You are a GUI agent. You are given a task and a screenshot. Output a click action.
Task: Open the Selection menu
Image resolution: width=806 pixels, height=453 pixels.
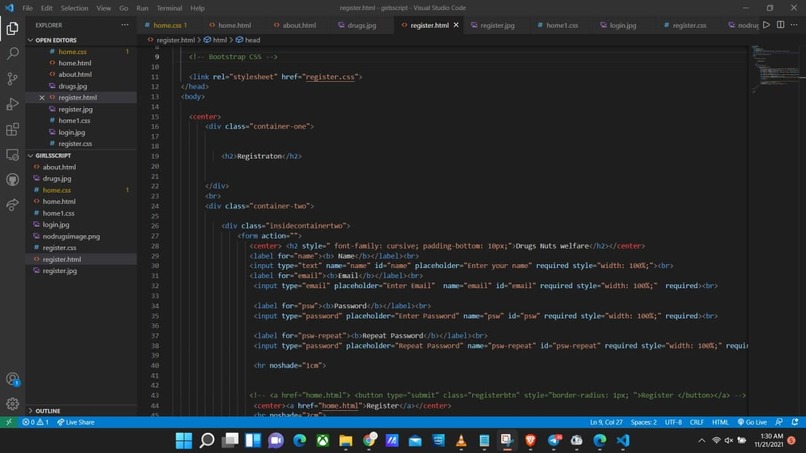75,8
